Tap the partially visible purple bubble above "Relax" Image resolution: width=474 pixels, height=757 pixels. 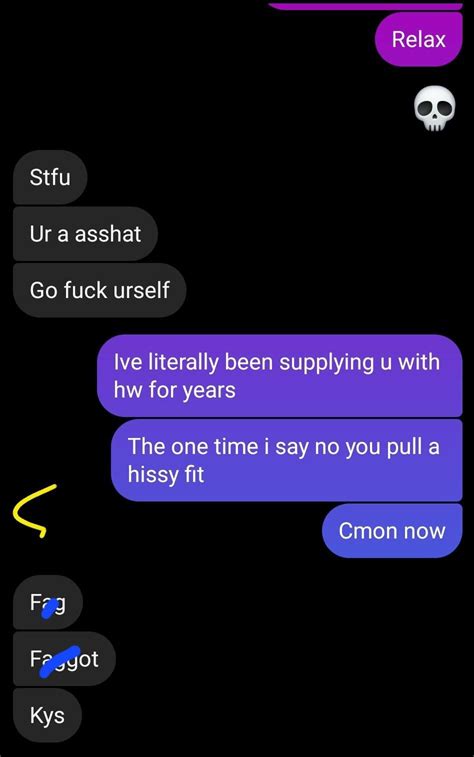tap(365, 5)
